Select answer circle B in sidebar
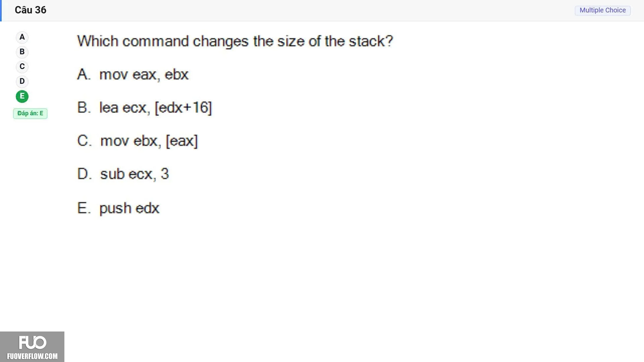644x362 pixels. [x=22, y=52]
